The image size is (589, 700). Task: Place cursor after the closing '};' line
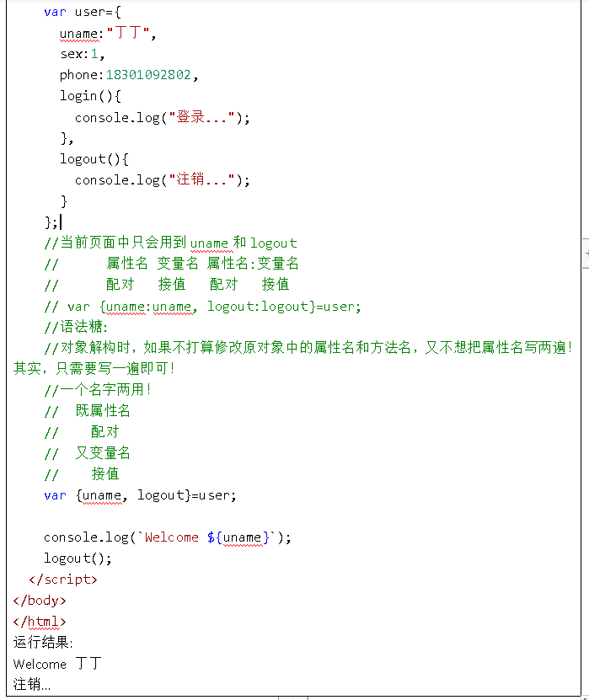point(60,222)
